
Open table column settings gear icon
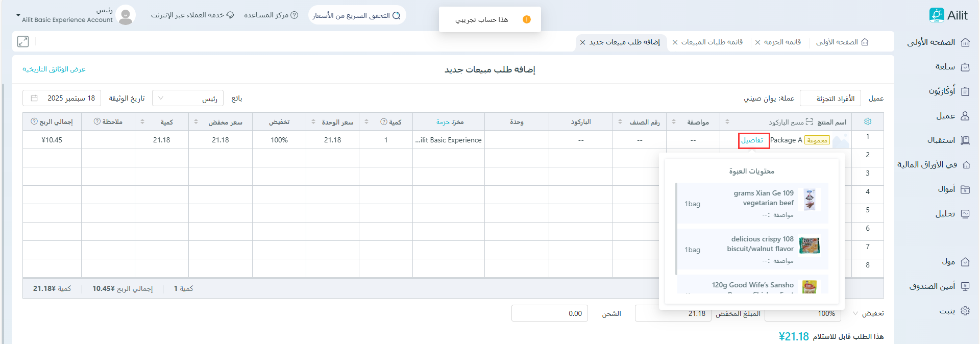[867, 121]
